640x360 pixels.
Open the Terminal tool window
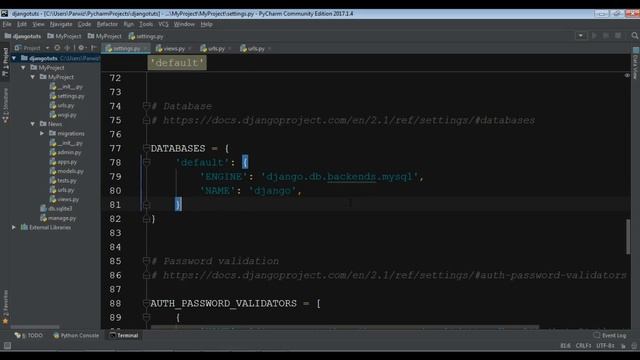(124, 336)
